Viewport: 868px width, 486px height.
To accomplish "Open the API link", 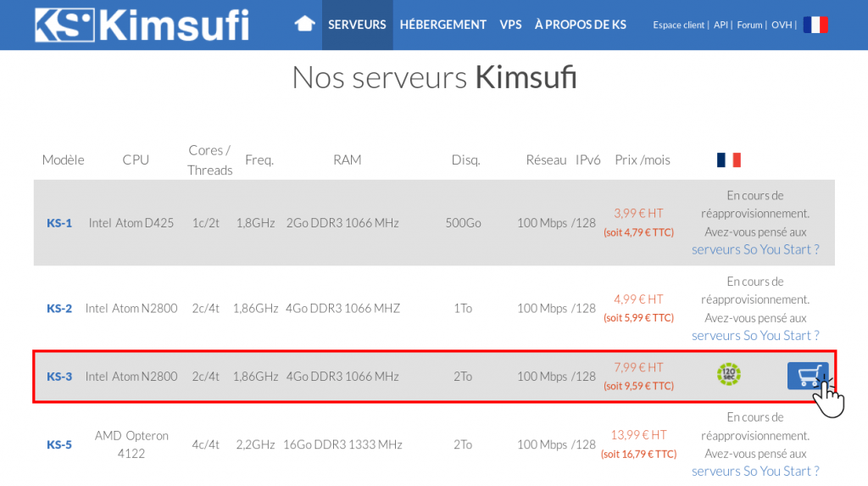I will (x=721, y=25).
